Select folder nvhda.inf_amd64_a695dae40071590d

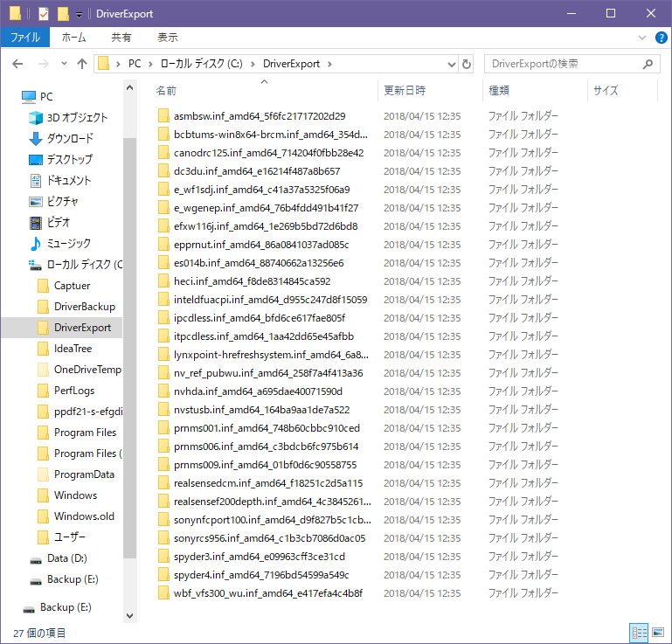(258, 391)
